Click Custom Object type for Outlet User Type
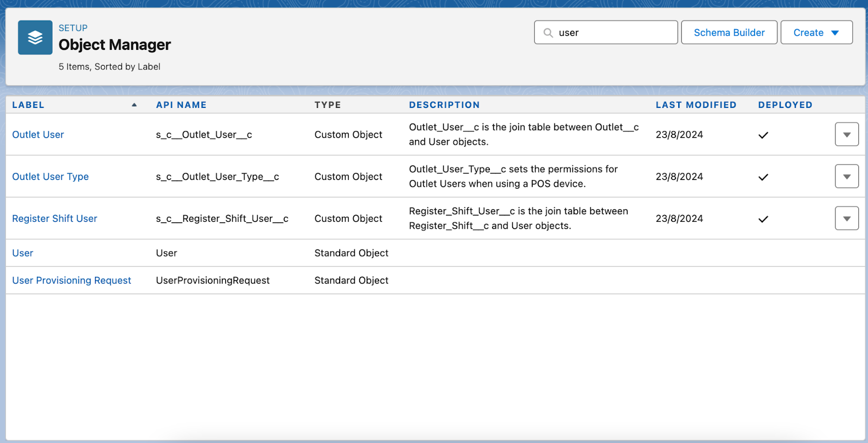The image size is (868, 443). [x=348, y=176]
